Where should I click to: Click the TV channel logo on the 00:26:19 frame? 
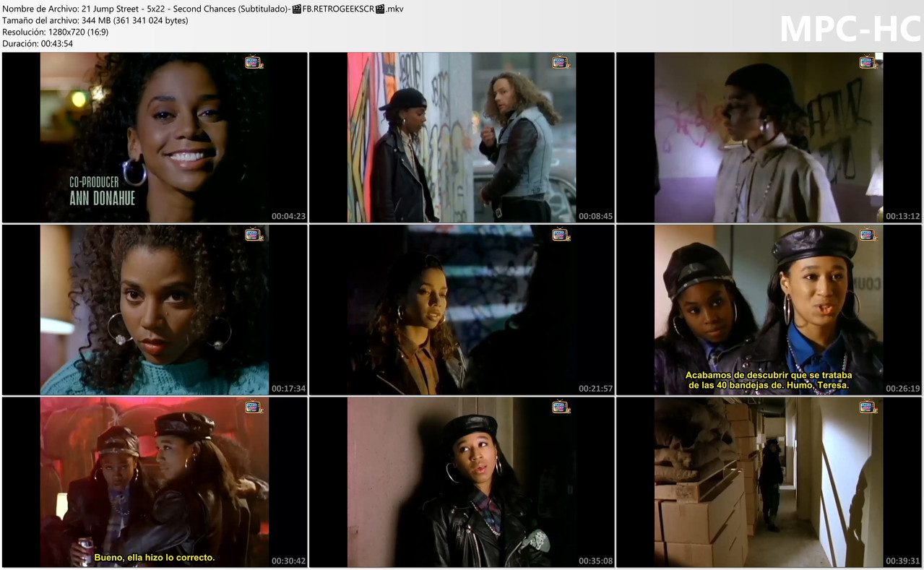click(x=868, y=235)
